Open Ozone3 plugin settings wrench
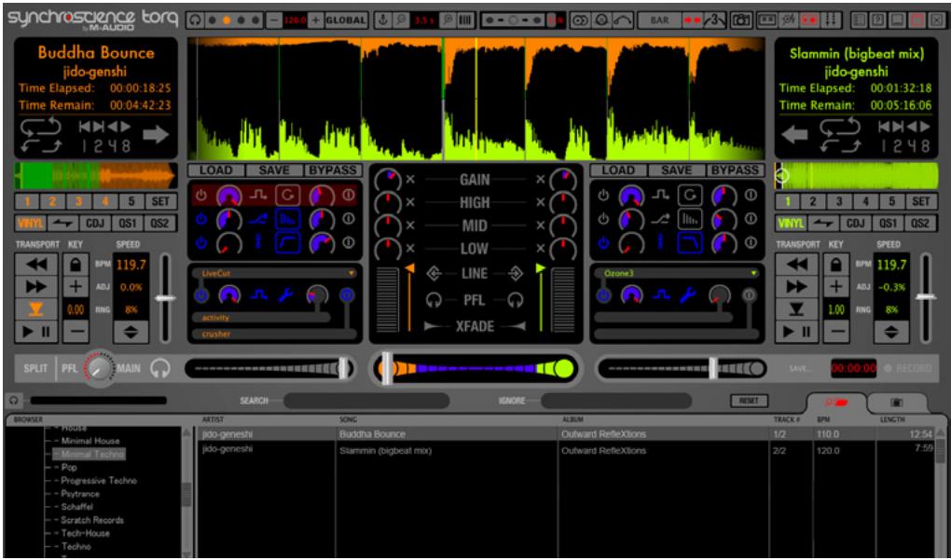 click(x=687, y=295)
